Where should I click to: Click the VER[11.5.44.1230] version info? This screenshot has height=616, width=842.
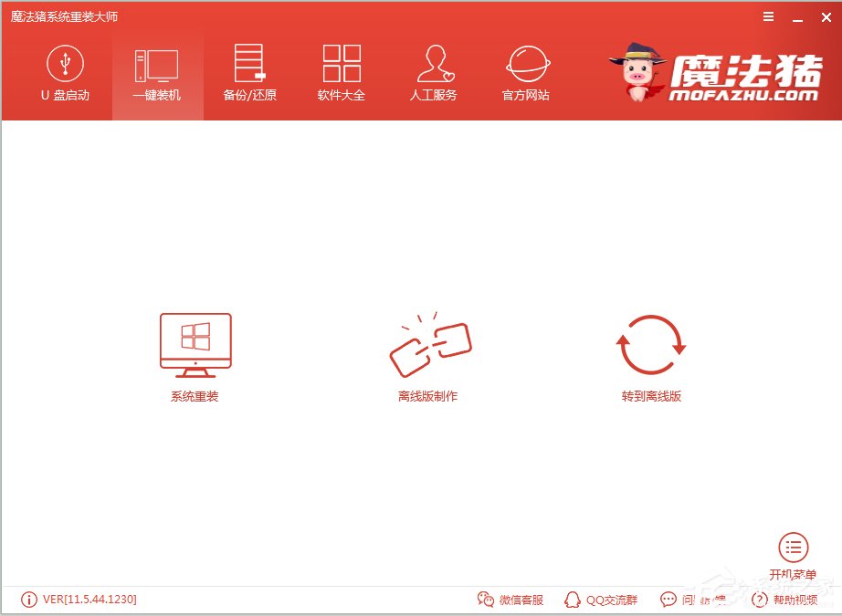[x=79, y=600]
